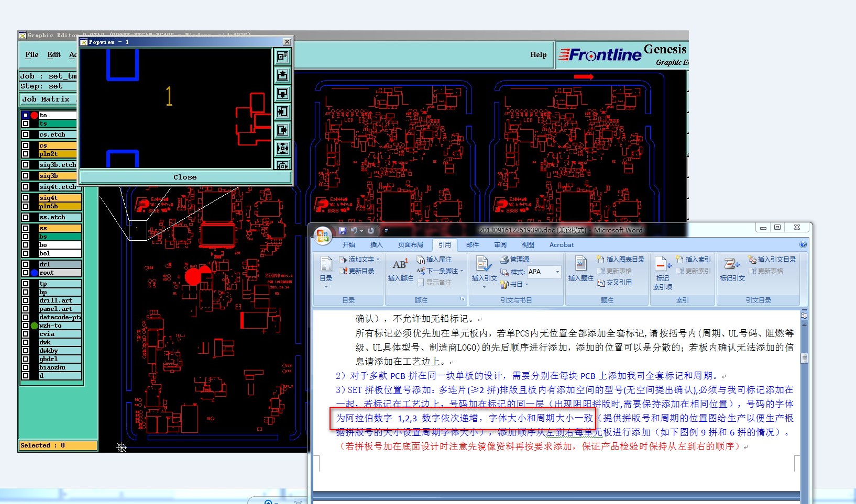Image resolution: width=856 pixels, height=504 pixels.
Task: Switch to 审阅 tab in Word
Action: tap(500, 245)
